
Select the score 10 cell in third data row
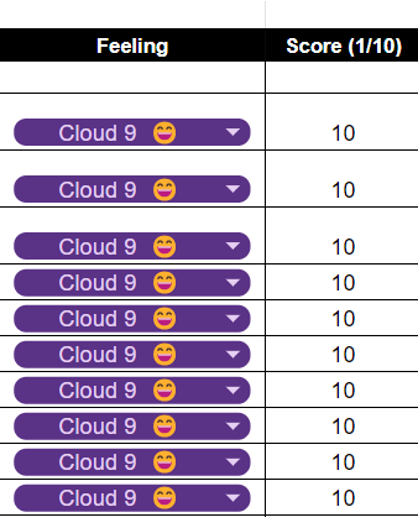(x=342, y=236)
